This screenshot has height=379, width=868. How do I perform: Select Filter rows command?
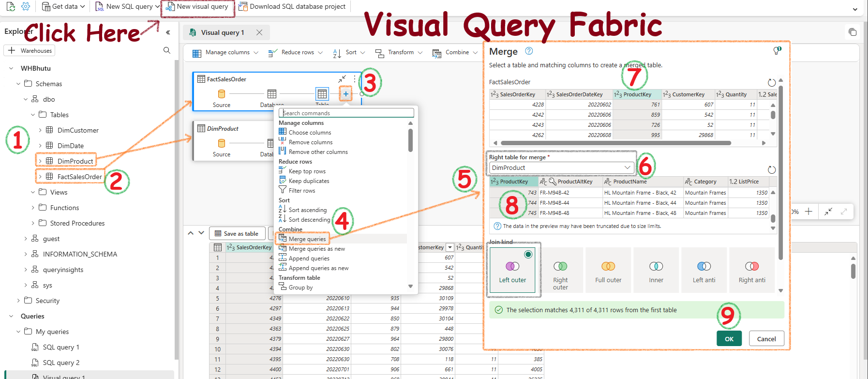tap(301, 190)
